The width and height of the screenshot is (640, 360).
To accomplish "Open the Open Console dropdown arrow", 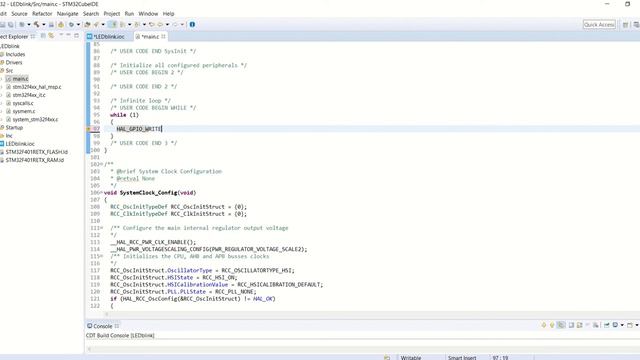I will coord(637,325).
